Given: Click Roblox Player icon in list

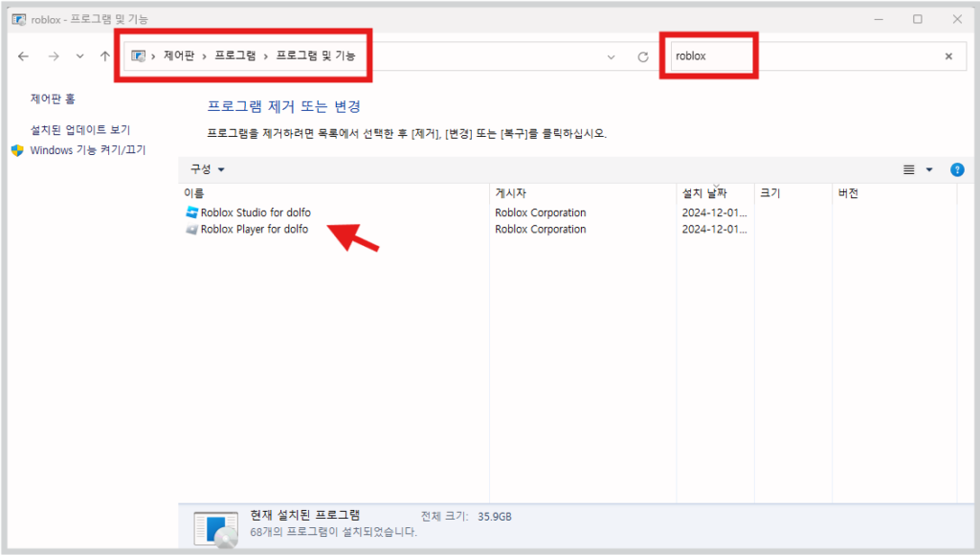Looking at the screenshot, I should 191,230.
